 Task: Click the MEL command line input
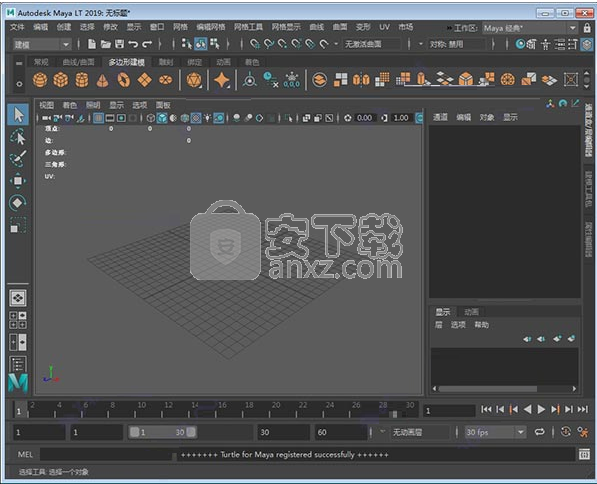106,454
